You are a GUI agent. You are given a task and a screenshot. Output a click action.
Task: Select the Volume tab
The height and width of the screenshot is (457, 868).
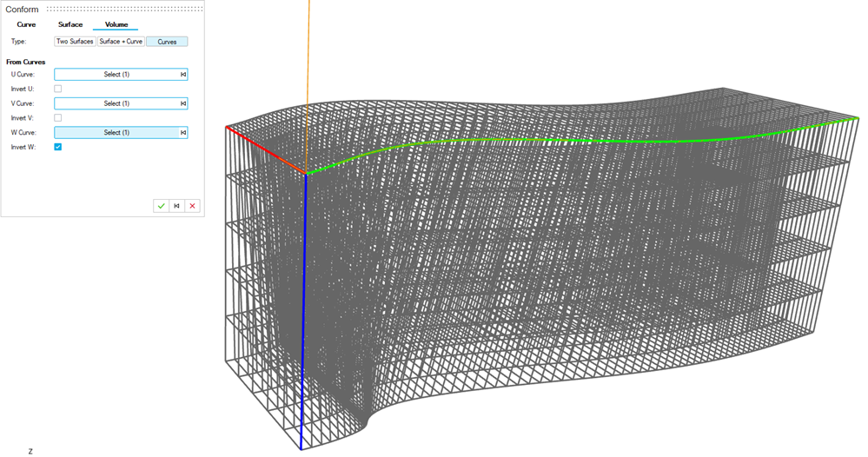coord(116,24)
